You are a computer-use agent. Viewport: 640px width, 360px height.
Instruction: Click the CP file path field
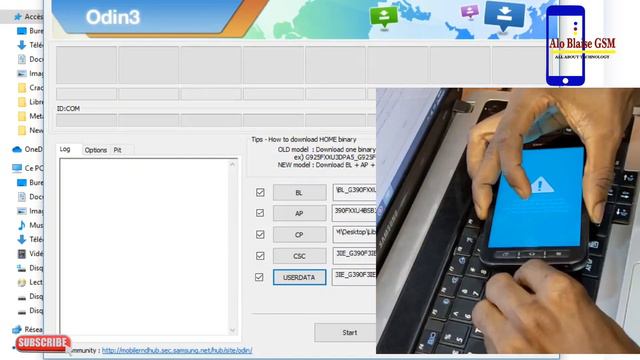point(354,234)
